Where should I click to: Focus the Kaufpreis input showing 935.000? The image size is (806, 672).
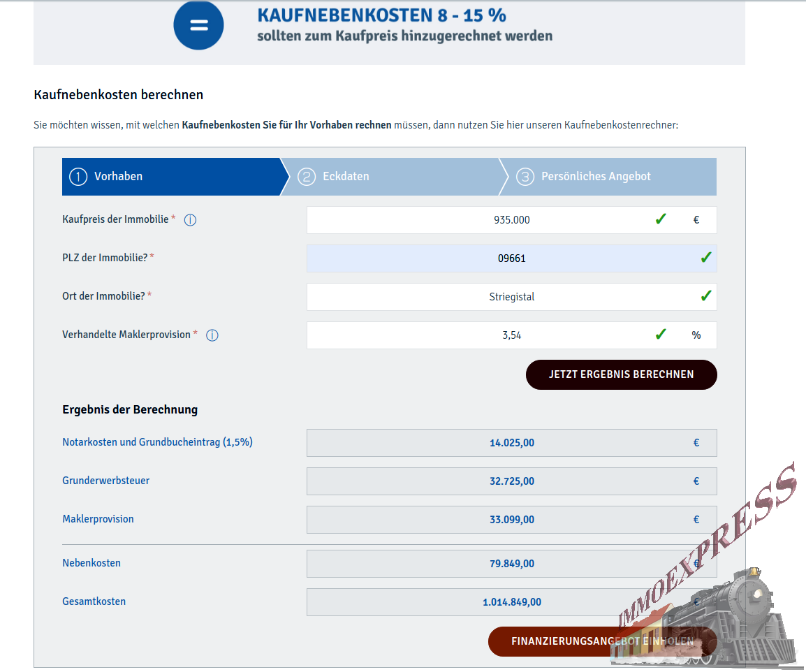pyautogui.click(x=511, y=220)
